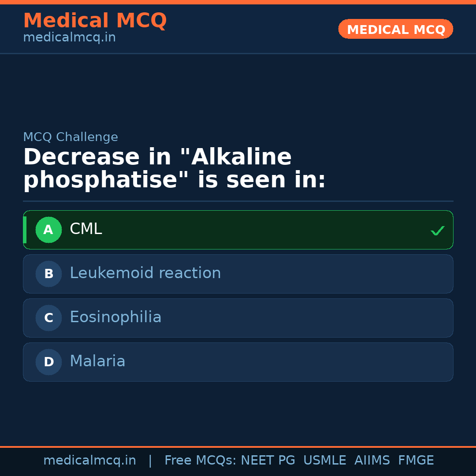Screen dimensions: 476x476
Task: Select AIIMS in the footer
Action: pos(372,461)
